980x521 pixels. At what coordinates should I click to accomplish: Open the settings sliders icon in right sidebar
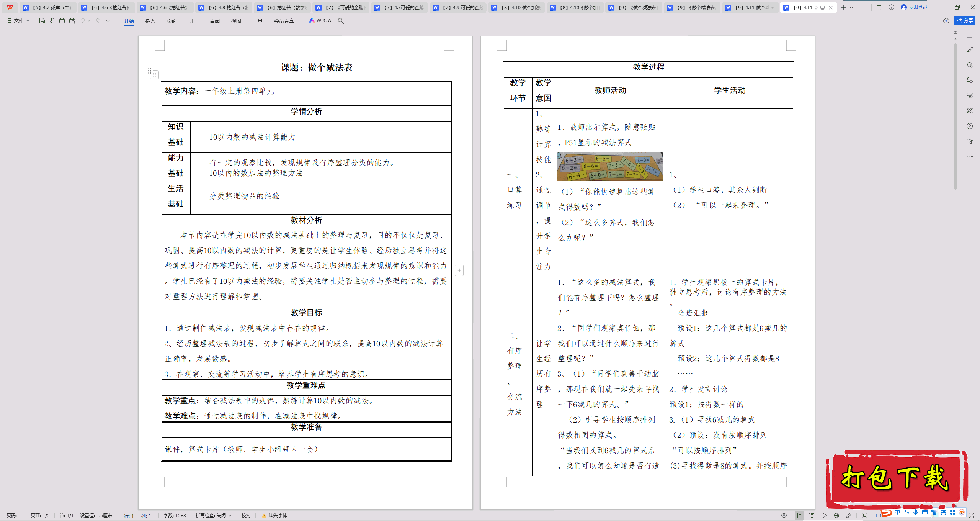coord(970,80)
